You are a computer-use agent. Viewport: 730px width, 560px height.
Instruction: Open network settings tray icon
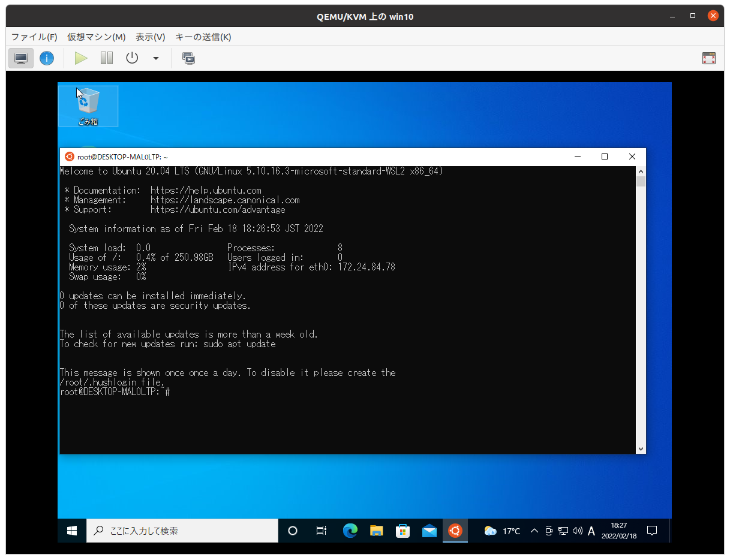coord(563,531)
